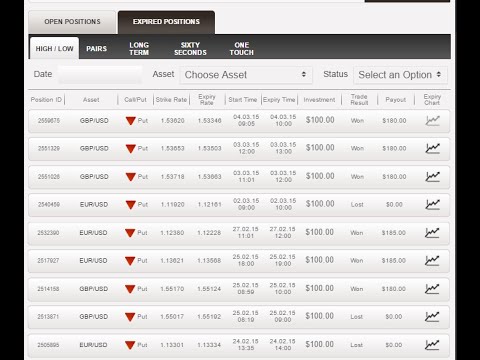Click the Start Time column header
The height and width of the screenshot is (360, 480).
[x=243, y=100]
